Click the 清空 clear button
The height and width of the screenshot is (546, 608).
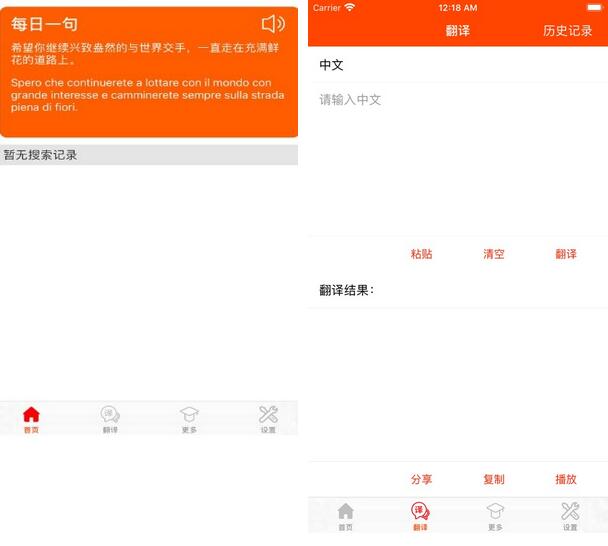[x=494, y=254]
